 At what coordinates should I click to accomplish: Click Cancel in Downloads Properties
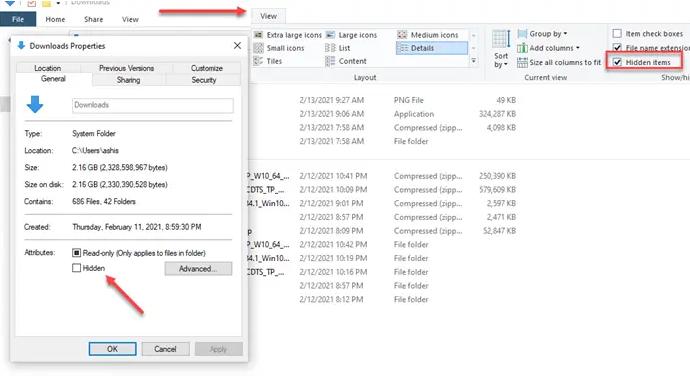click(x=165, y=349)
